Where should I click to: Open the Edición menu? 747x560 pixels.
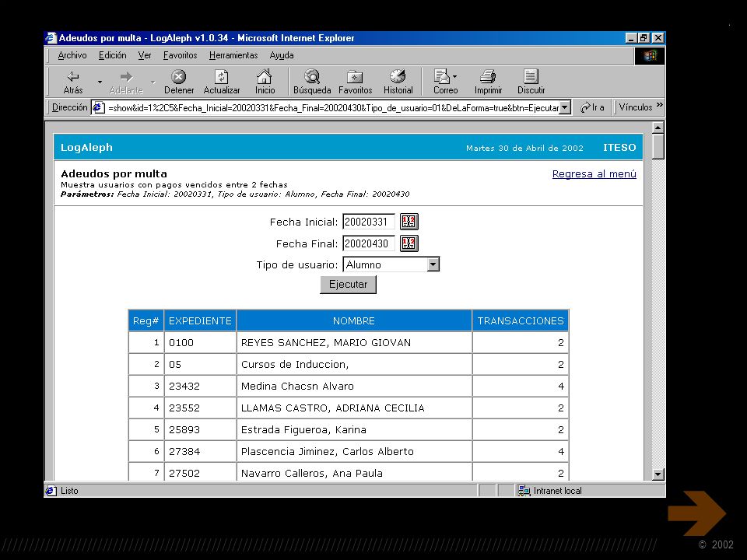click(112, 55)
